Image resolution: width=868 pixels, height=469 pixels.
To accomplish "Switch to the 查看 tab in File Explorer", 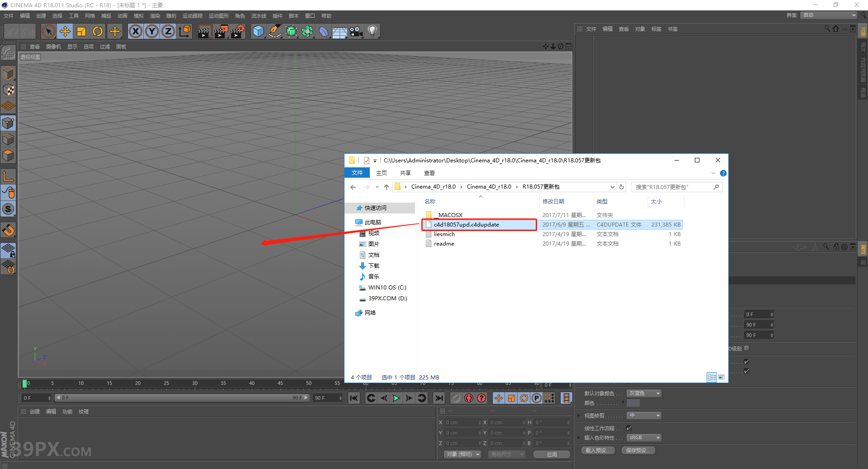I will (429, 173).
